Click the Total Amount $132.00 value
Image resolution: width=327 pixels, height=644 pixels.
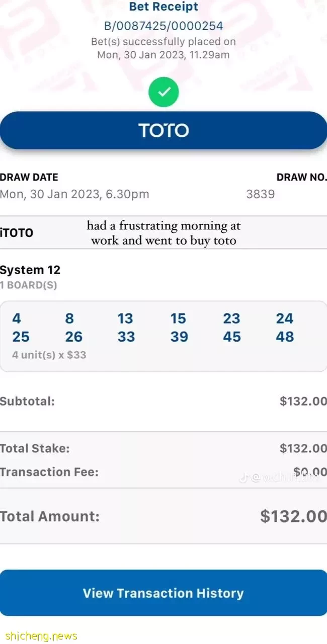tap(293, 516)
